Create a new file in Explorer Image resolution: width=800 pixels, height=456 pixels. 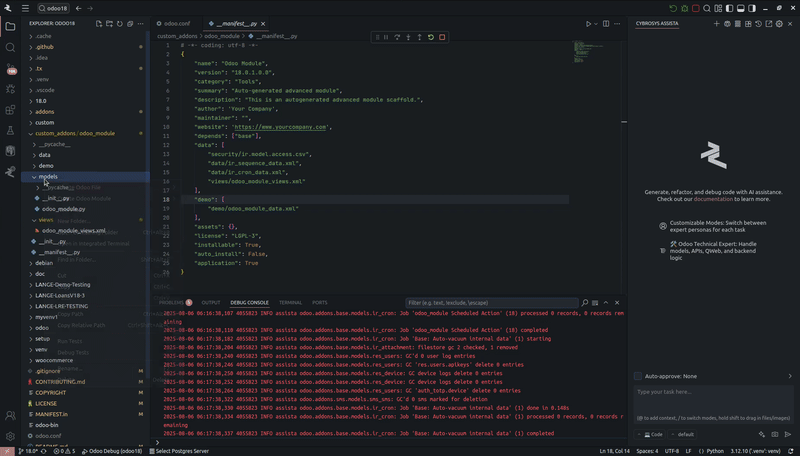[99, 23]
